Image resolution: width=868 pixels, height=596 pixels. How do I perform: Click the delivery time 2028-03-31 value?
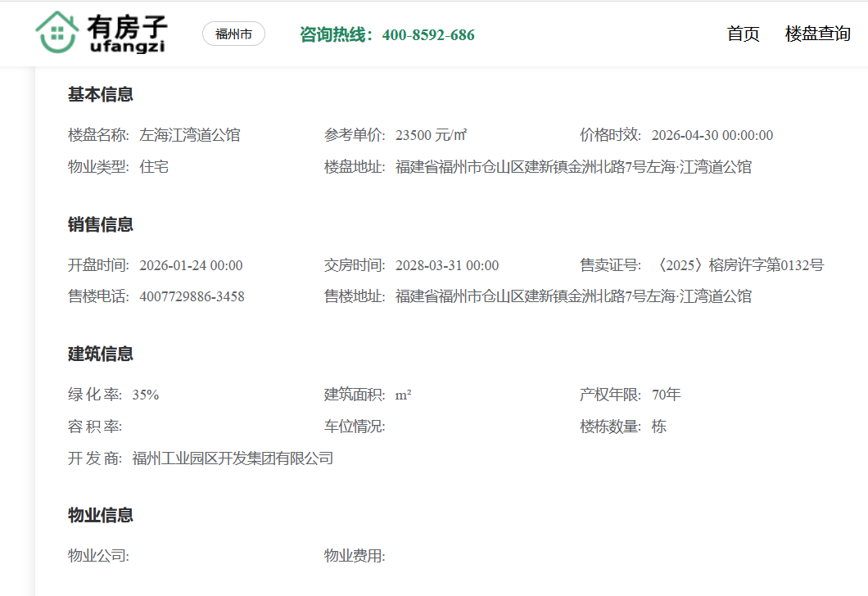pos(446,266)
